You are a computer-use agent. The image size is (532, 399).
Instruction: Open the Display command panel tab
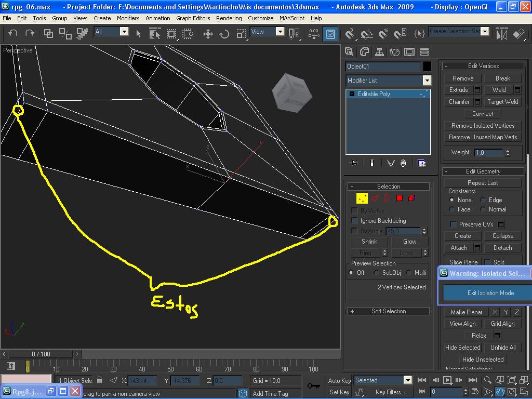(x=409, y=52)
